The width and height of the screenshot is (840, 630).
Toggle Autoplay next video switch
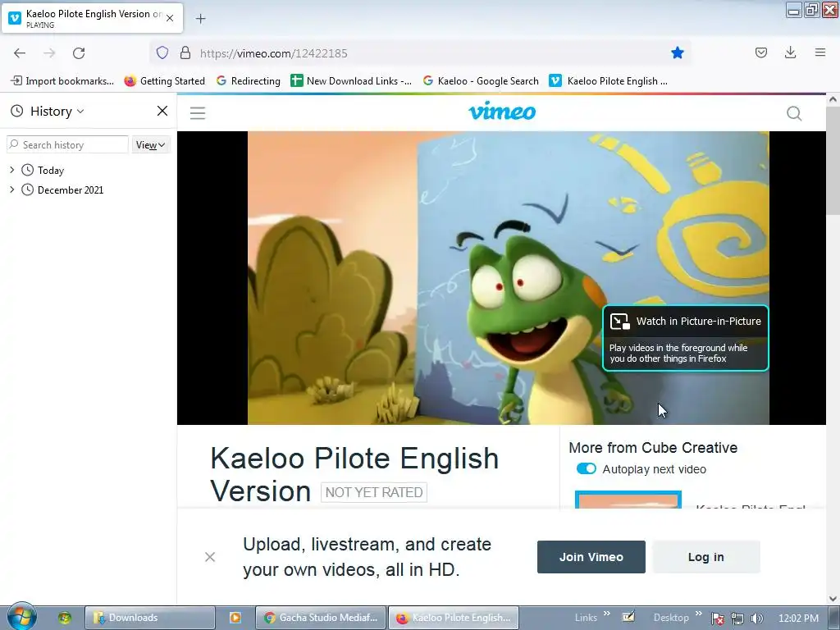(x=586, y=468)
